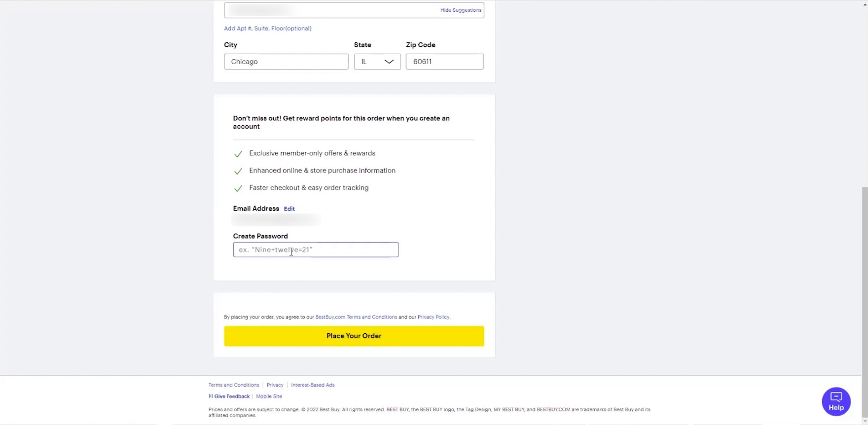Click the Give Feedback icon in footer
Screen dimensions: 868x425
tap(211, 396)
